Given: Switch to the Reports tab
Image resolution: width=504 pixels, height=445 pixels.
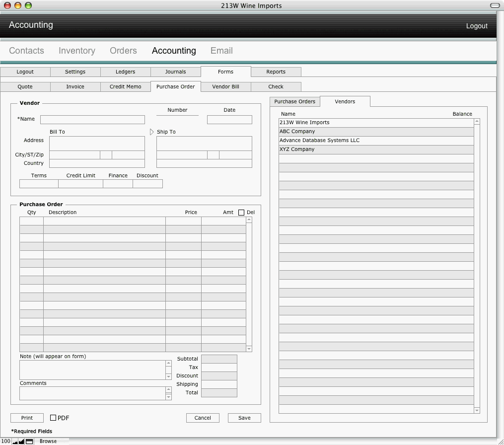Looking at the screenshot, I should (276, 72).
